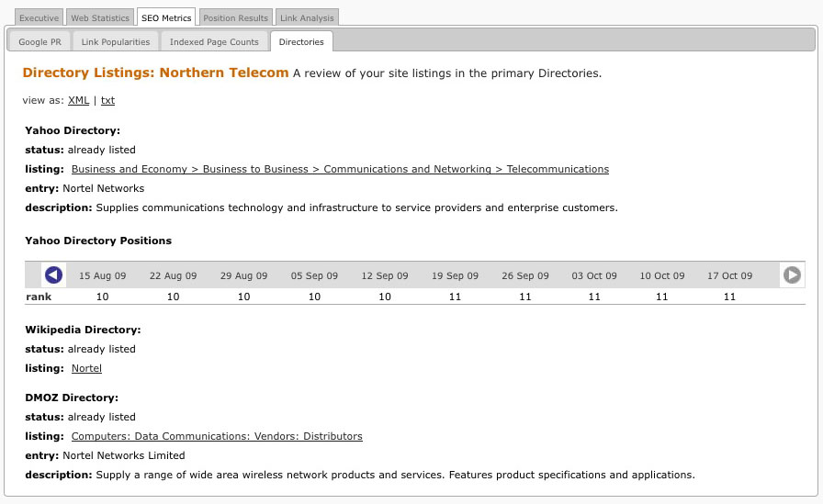Click the 12 Sep 09 date header

[x=385, y=275]
